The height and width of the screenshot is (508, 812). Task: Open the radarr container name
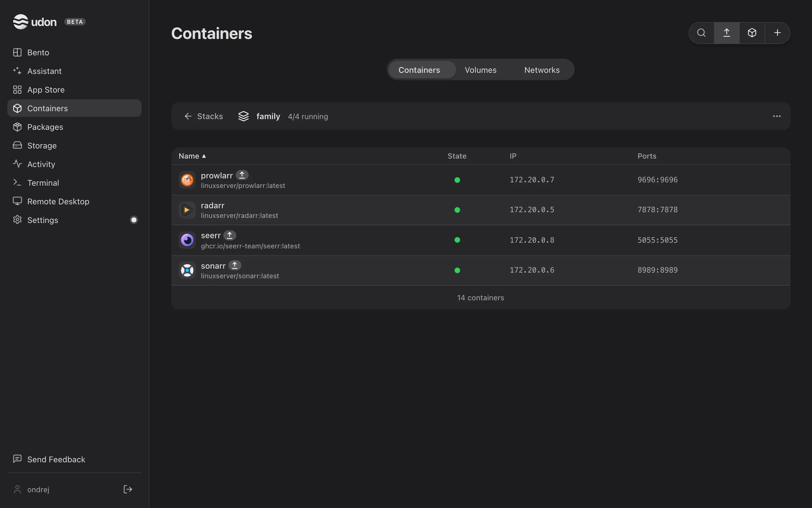(x=213, y=205)
